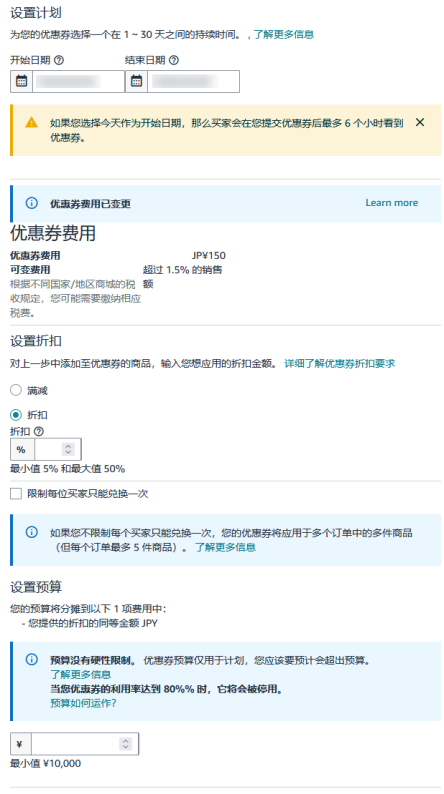The image size is (444, 794).
Task: Click the end date calendar icon
Action: coord(136,81)
